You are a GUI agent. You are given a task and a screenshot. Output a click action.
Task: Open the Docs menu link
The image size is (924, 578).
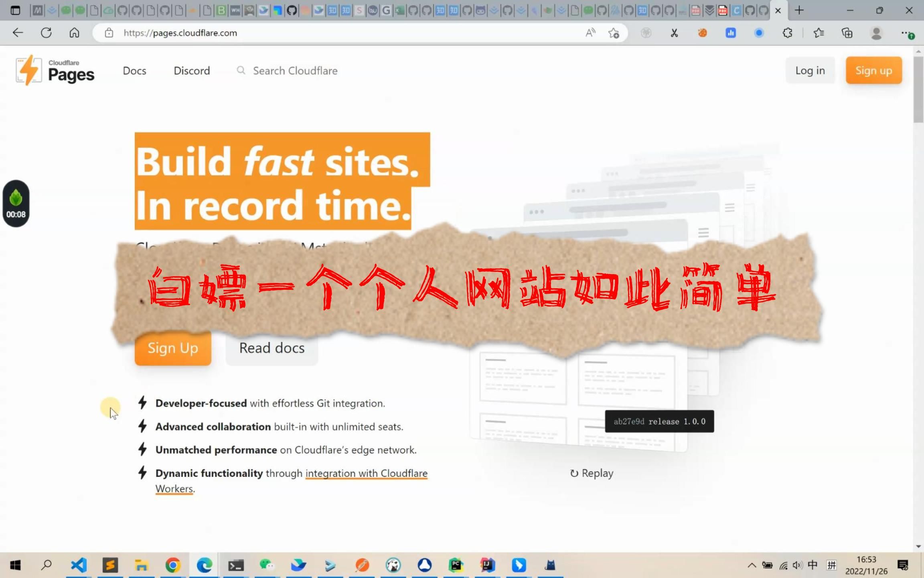(x=134, y=71)
